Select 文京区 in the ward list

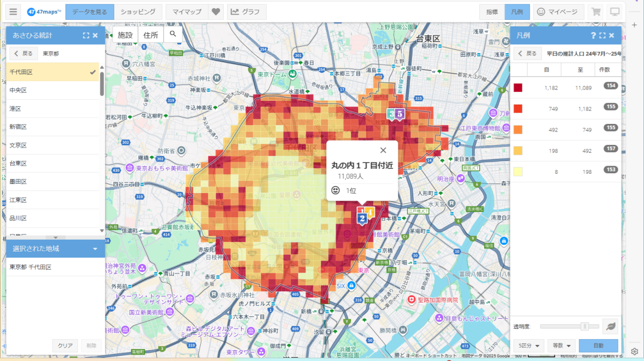[53, 145]
